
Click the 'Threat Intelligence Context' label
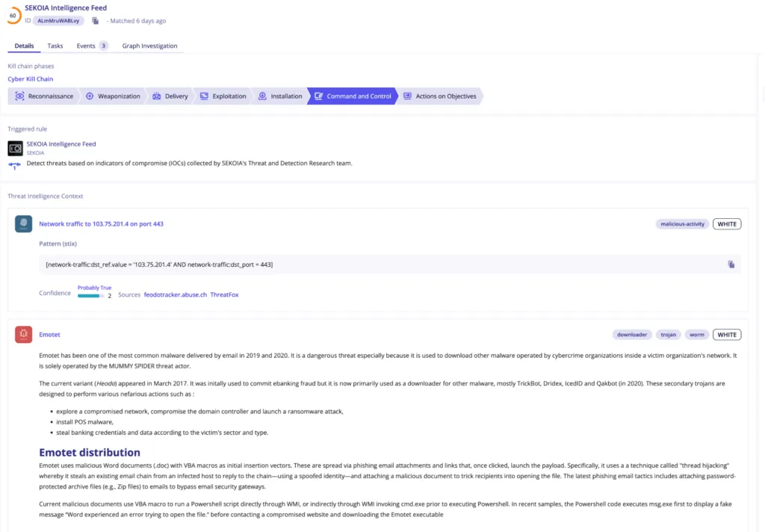(46, 197)
